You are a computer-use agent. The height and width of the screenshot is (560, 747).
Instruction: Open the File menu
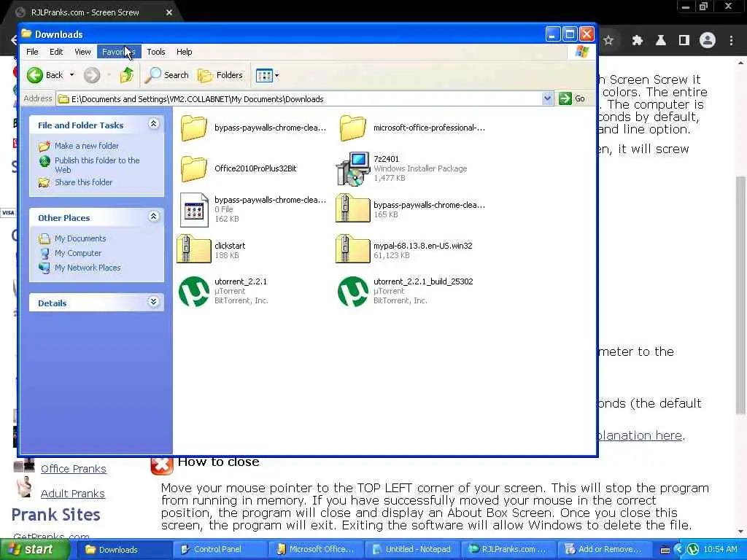click(x=32, y=52)
